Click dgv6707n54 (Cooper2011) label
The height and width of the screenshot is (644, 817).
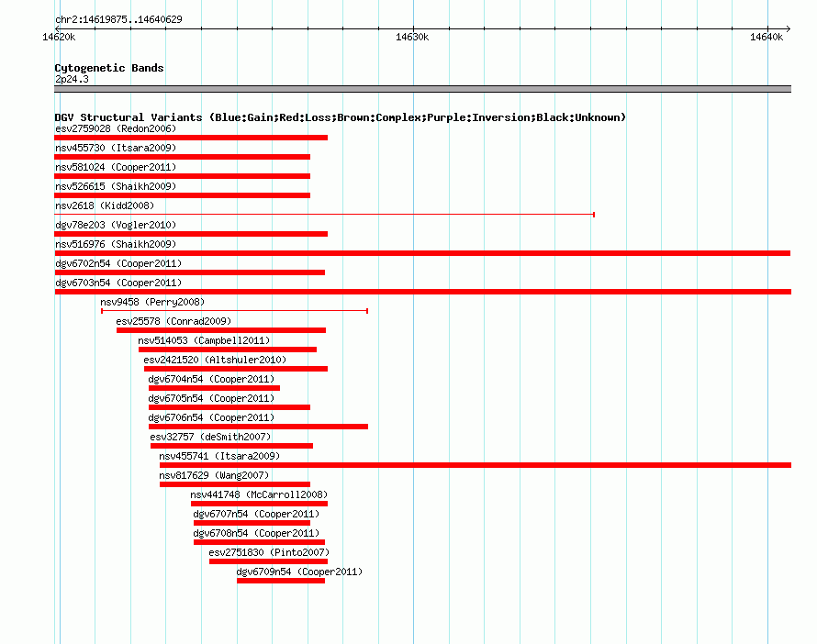(x=256, y=514)
